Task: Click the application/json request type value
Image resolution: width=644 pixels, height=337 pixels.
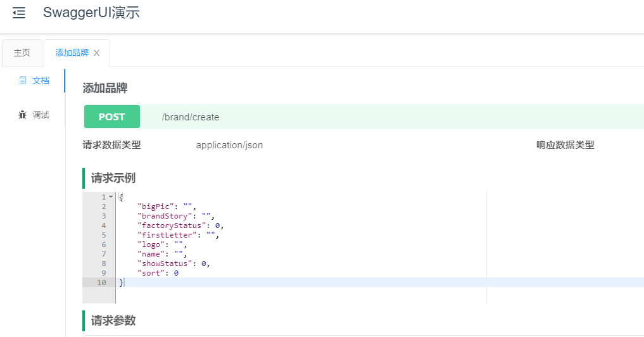Action: 229,145
